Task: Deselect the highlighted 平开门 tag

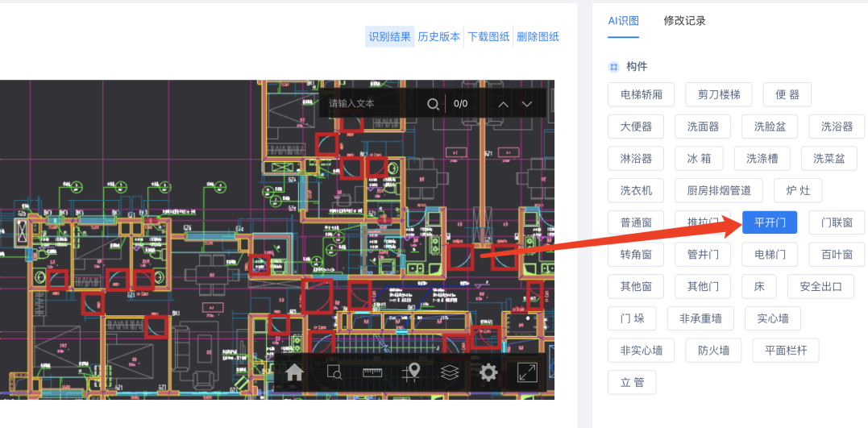Action: (770, 222)
